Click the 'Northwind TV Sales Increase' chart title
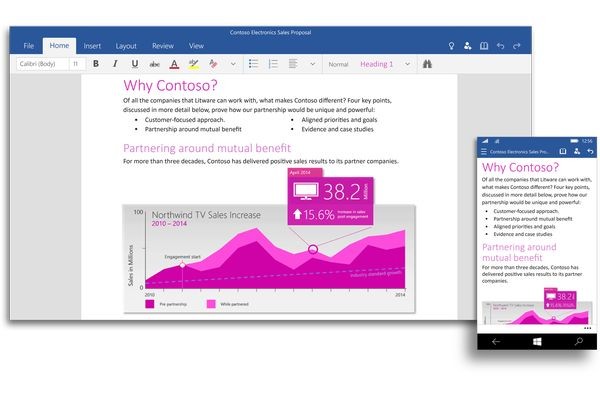600x400 pixels. point(206,215)
